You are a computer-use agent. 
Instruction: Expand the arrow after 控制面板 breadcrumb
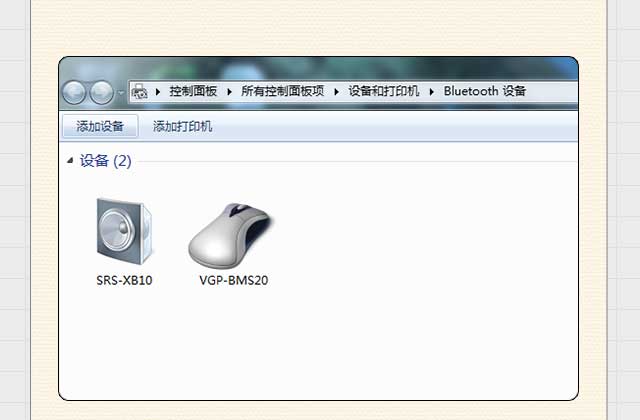point(229,92)
